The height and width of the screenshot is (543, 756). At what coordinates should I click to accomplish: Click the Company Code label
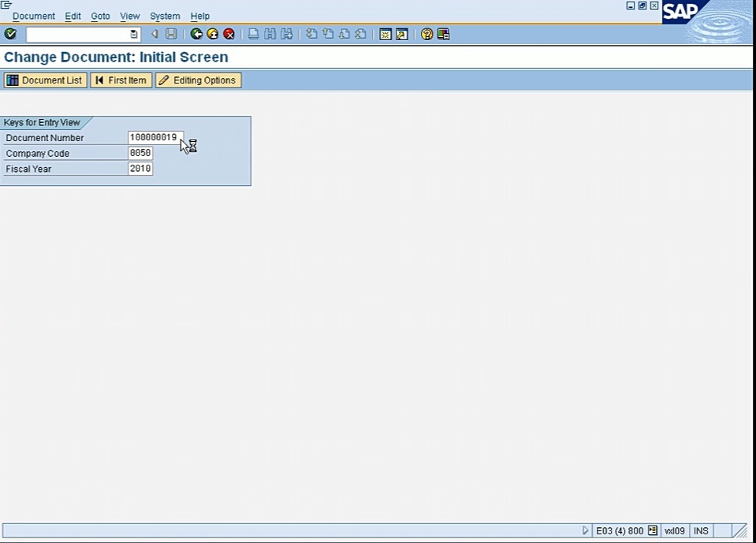[x=38, y=153]
